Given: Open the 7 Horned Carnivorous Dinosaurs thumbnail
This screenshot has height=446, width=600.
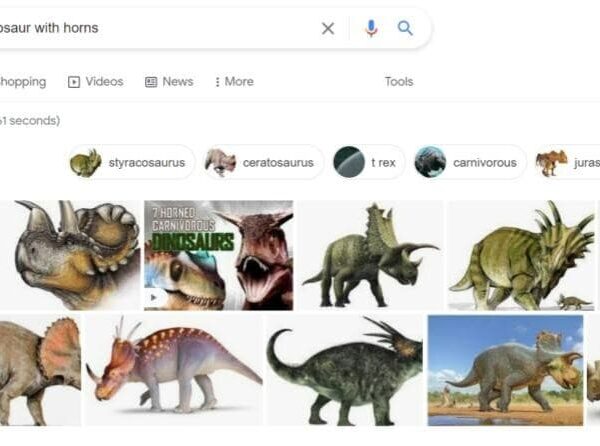Looking at the screenshot, I should [218, 255].
